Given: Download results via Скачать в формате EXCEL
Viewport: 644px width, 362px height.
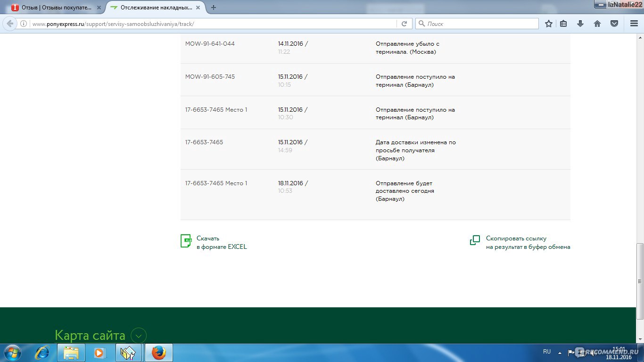Looking at the screenshot, I should pyautogui.click(x=222, y=242).
